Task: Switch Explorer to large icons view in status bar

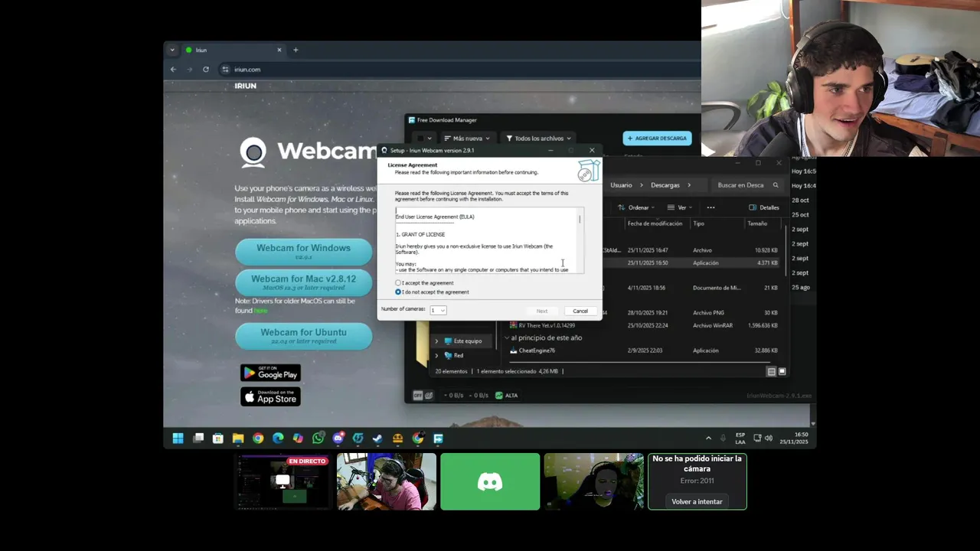Action: 782,371
